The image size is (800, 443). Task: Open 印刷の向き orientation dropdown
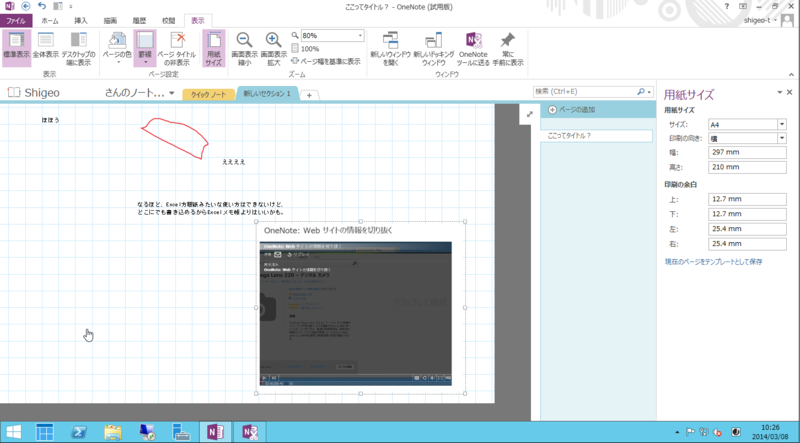[782, 138]
